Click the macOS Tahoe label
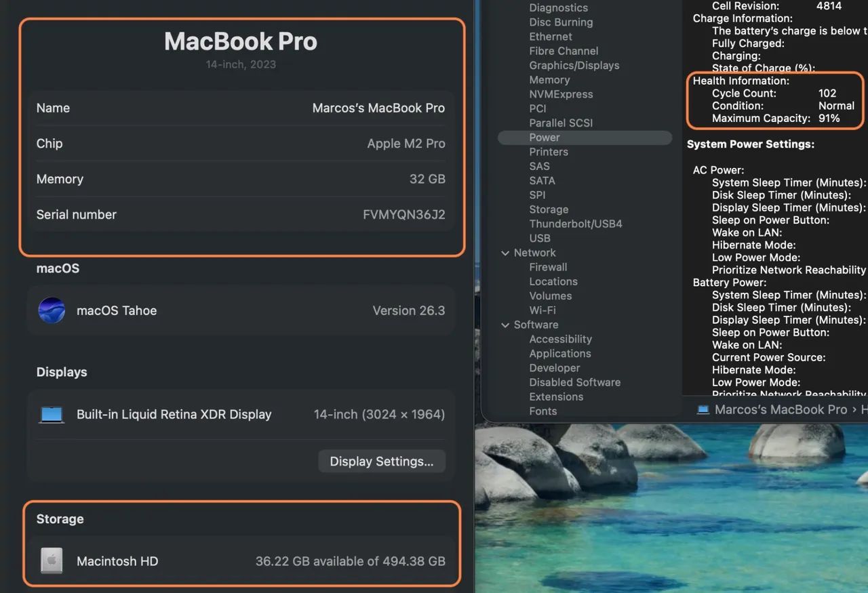868x593 pixels. (117, 310)
